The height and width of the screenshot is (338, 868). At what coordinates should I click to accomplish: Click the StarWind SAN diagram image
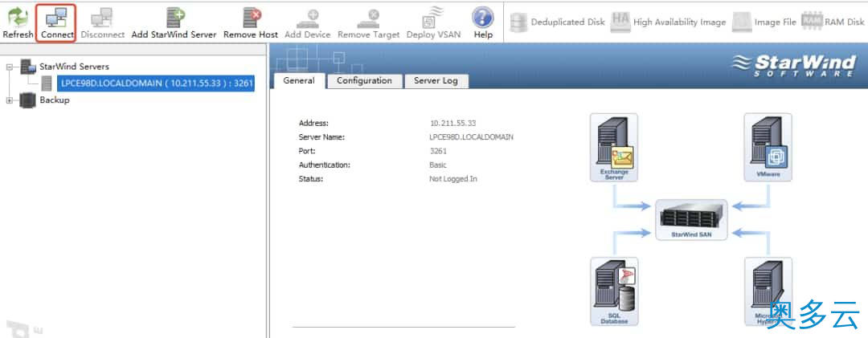(x=691, y=220)
